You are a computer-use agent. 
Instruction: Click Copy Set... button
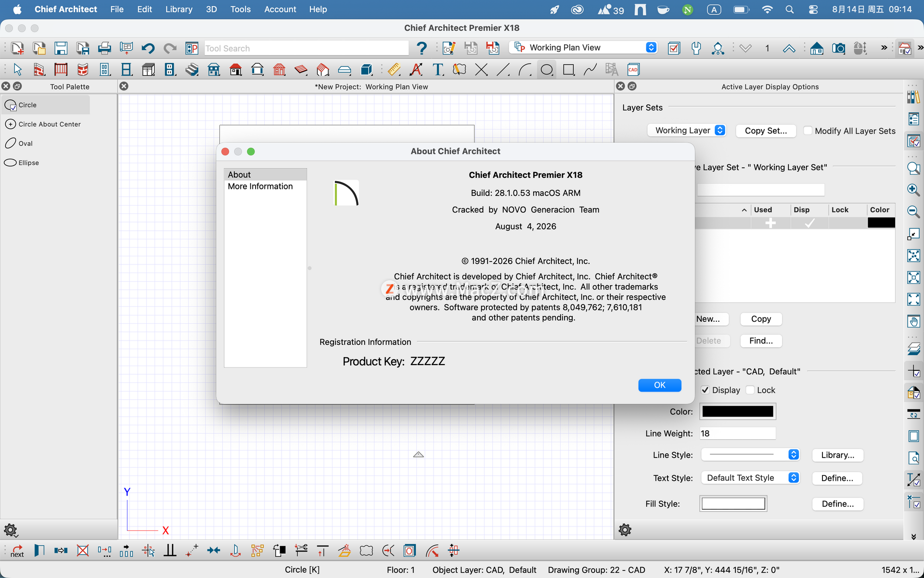tap(766, 131)
